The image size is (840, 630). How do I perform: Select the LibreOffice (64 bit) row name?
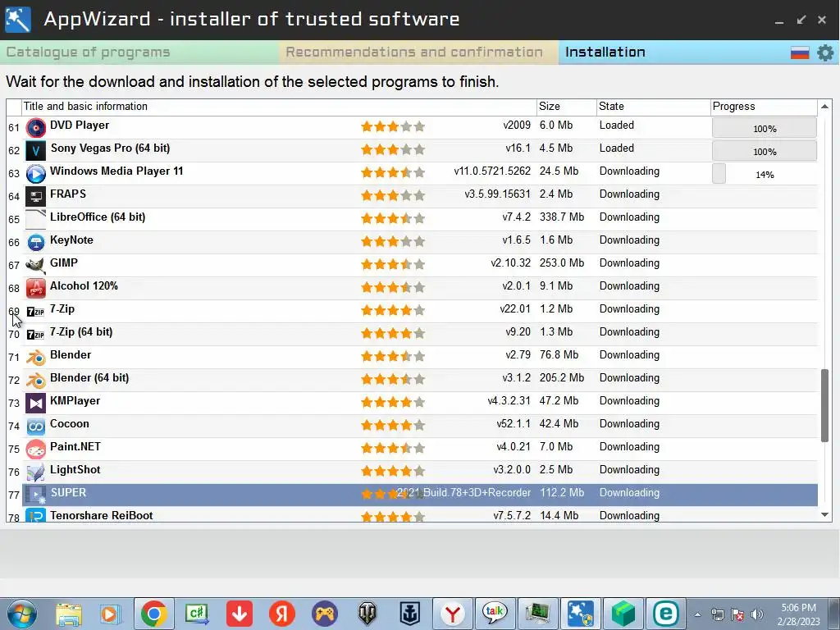[x=98, y=217]
